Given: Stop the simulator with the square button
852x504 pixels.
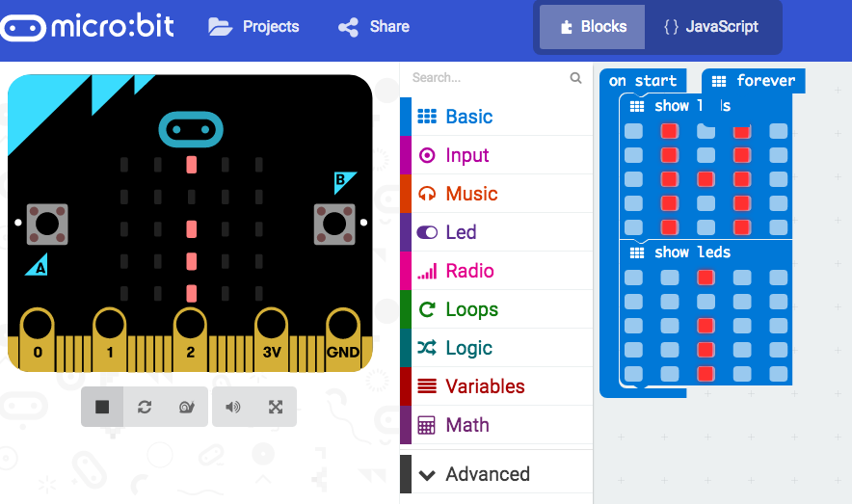Looking at the screenshot, I should [102, 407].
